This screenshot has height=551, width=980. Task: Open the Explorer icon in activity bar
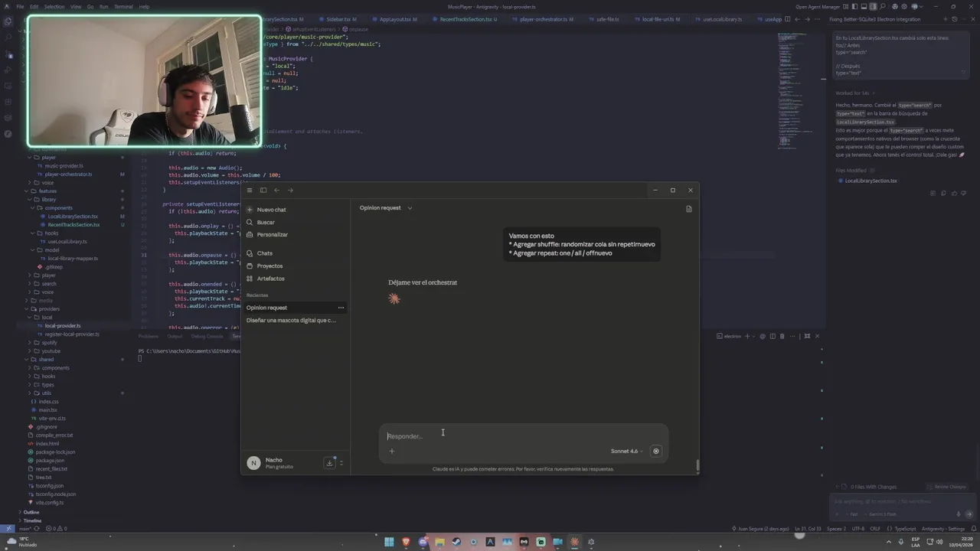tap(8, 21)
